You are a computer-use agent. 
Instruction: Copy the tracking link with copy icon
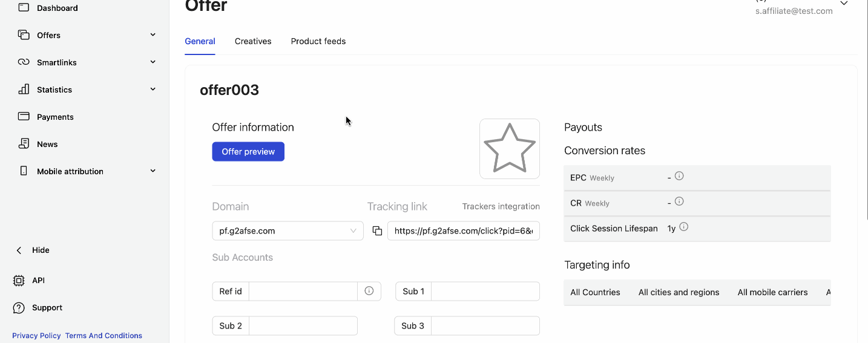[x=377, y=230]
